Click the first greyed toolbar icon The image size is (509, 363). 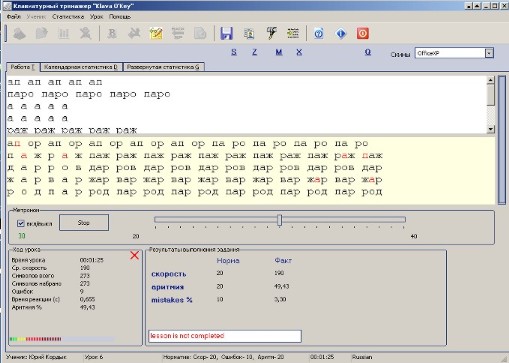20,33
